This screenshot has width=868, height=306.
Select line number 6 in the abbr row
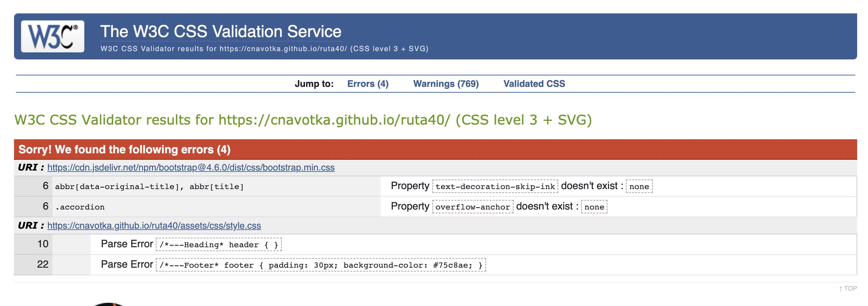45,186
